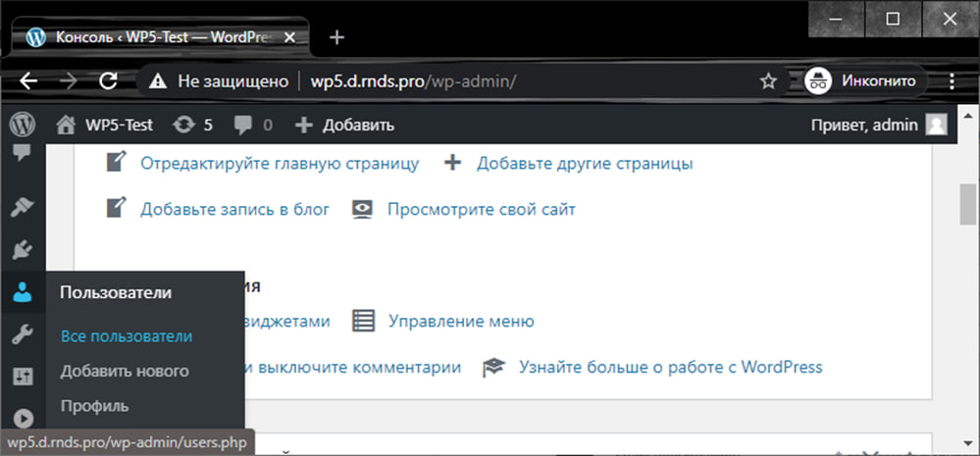The width and height of the screenshot is (980, 456).
Task: Choose "Добавить нового" in Users submenu
Action: (125, 371)
